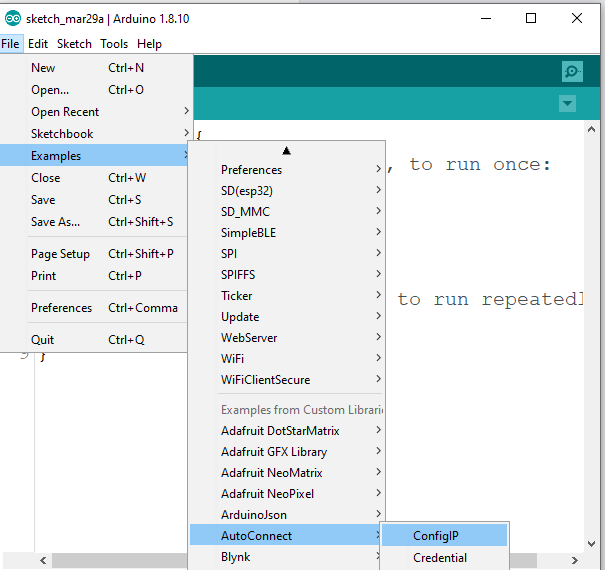Open the WiFi examples submenu
605x570 pixels.
click(x=287, y=359)
